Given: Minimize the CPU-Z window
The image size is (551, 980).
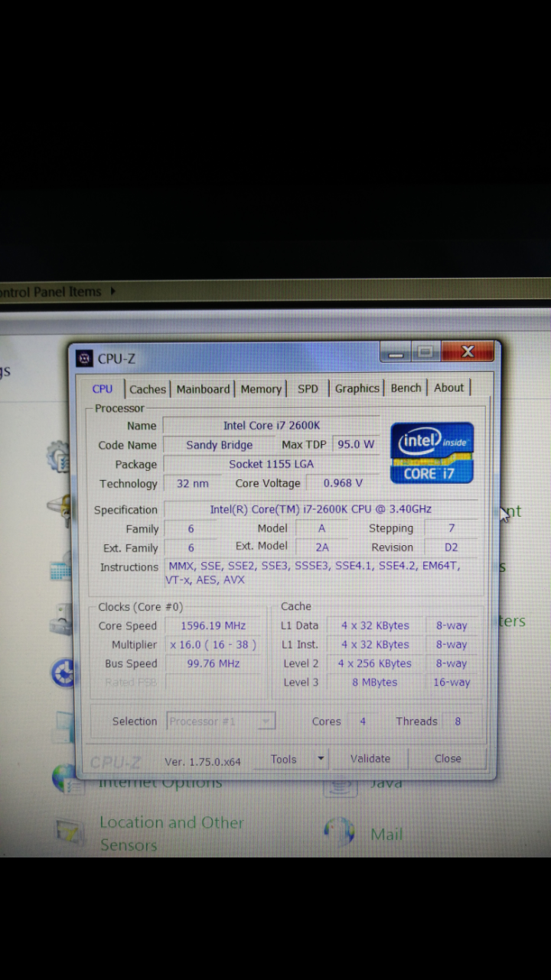Looking at the screenshot, I should coord(396,353).
